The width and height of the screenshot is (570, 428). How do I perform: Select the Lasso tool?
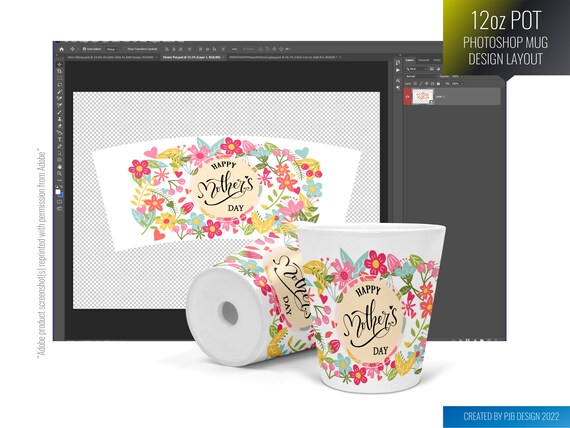[59, 85]
